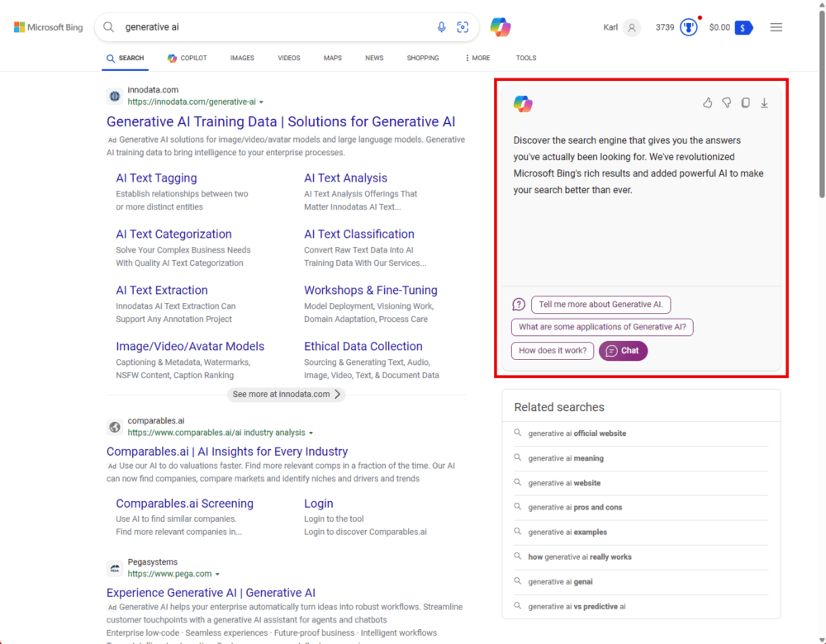Screen dimensions: 826x644
Task: Open 'Experience Generative AI | Generative AI' result
Action: (211, 592)
